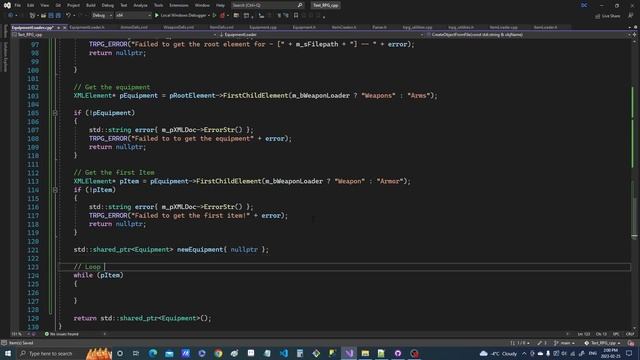Open Visual Studio purple icon on taskbar
This screenshot has height=360, width=640.
pos(349,353)
